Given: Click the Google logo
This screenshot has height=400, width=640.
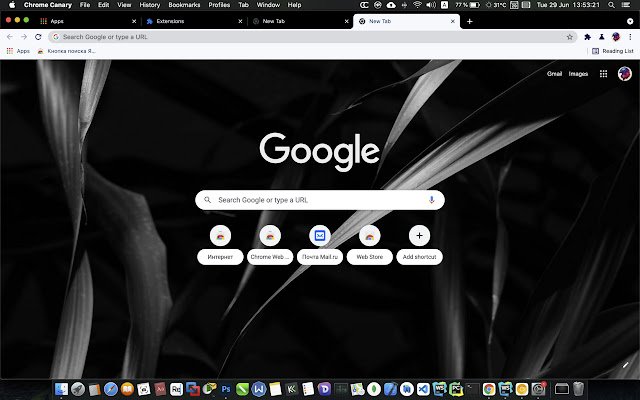Looking at the screenshot, I should pyautogui.click(x=320, y=151).
